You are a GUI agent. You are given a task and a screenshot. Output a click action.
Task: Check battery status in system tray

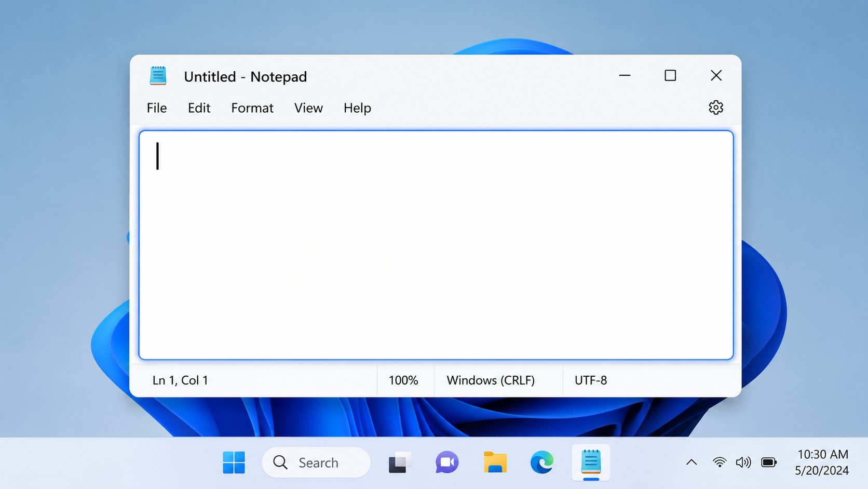pos(769,462)
